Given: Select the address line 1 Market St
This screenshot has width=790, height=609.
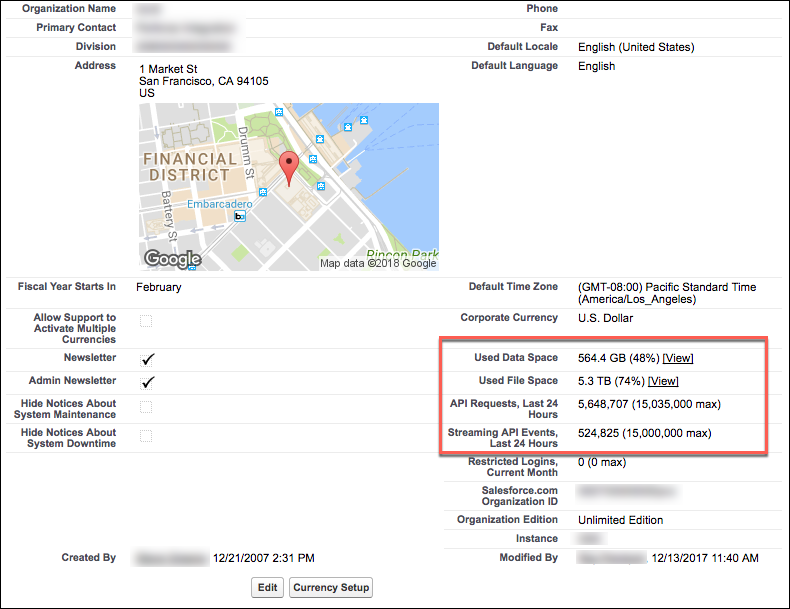Looking at the screenshot, I should click(168, 69).
